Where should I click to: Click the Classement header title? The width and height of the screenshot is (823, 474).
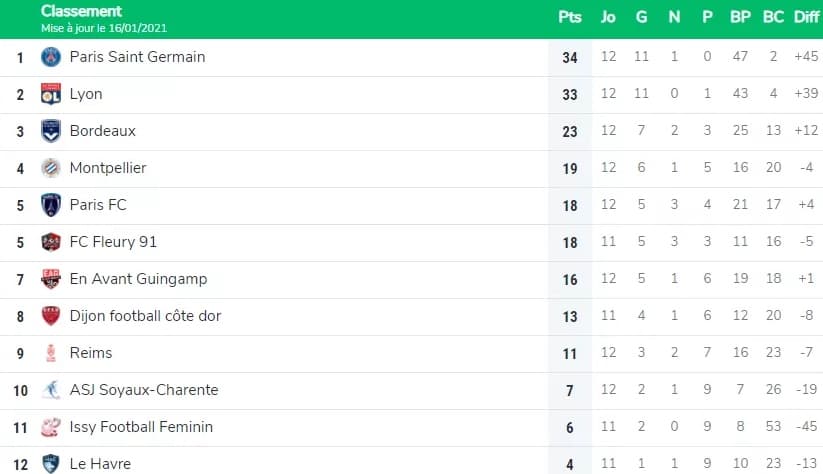tap(81, 11)
